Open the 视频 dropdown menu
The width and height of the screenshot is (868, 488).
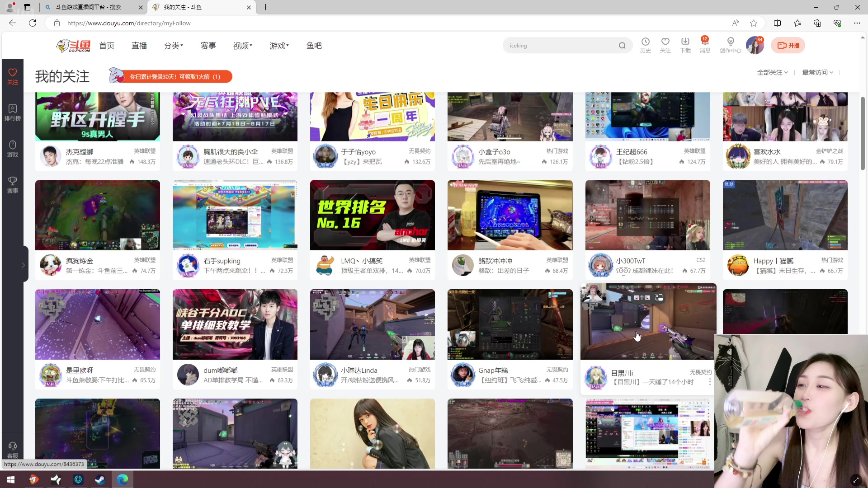[x=242, y=46]
